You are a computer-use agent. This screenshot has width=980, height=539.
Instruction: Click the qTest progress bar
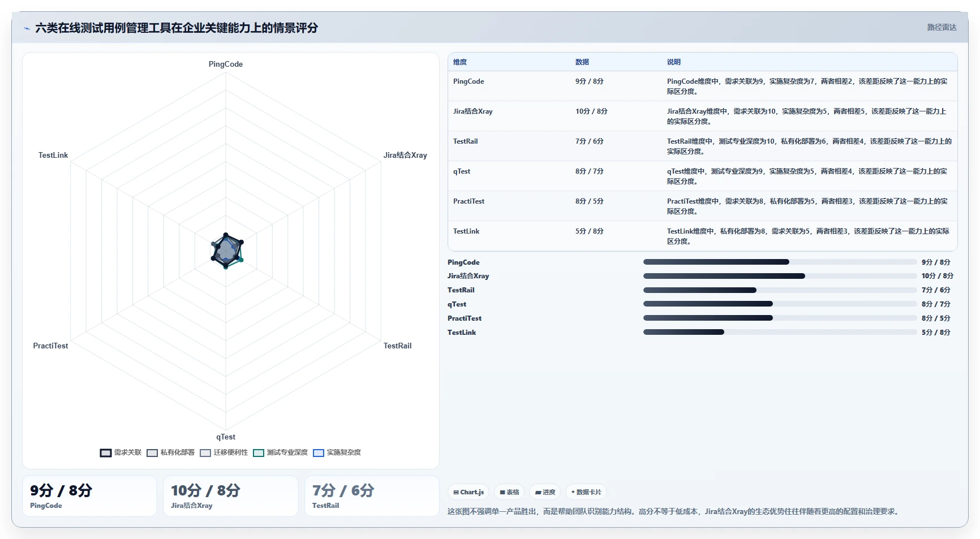(x=780, y=304)
